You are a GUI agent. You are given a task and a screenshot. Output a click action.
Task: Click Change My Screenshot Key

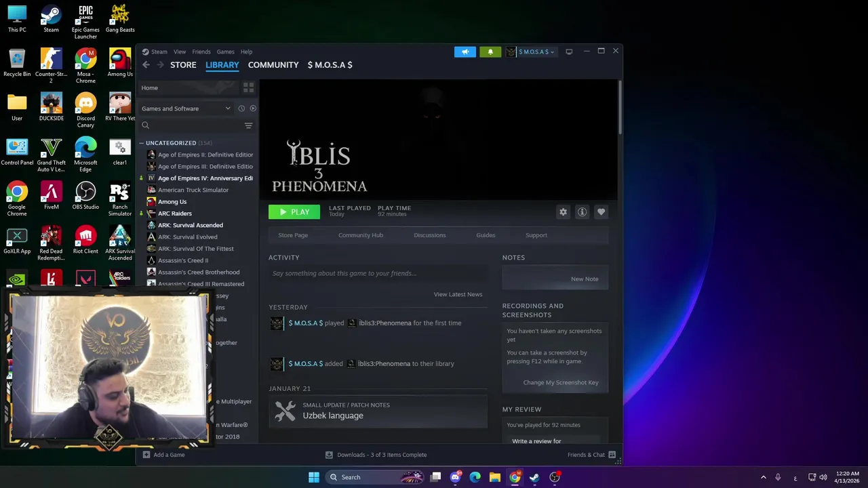coord(561,382)
